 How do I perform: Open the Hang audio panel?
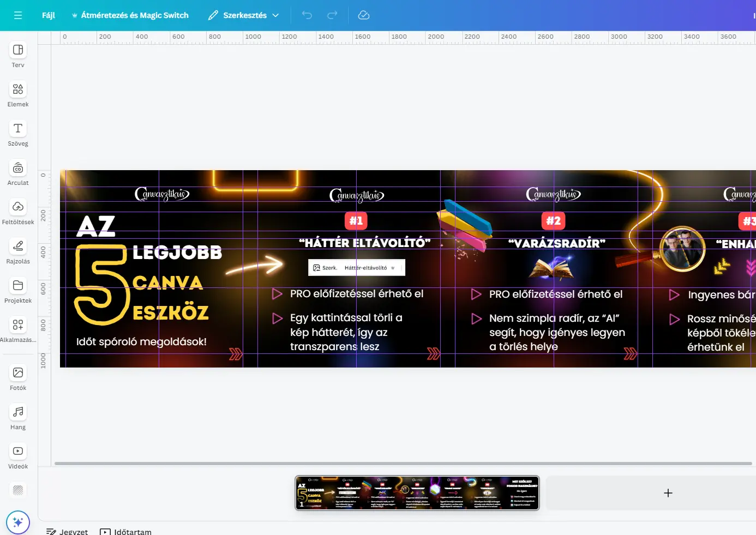(x=18, y=417)
